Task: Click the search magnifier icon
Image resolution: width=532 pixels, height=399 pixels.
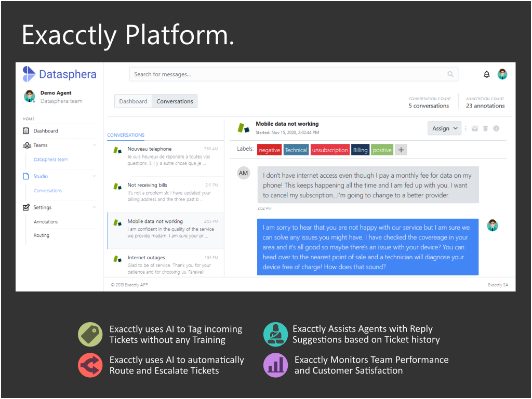Action: [x=450, y=74]
